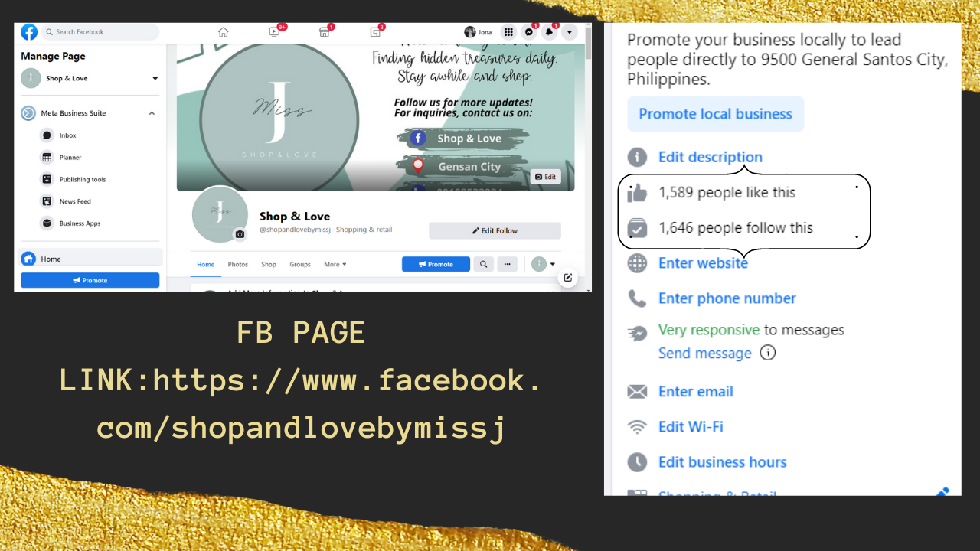Click the Messenger responsiveness icon
Viewport: 980px width, 551px height.
[637, 333]
